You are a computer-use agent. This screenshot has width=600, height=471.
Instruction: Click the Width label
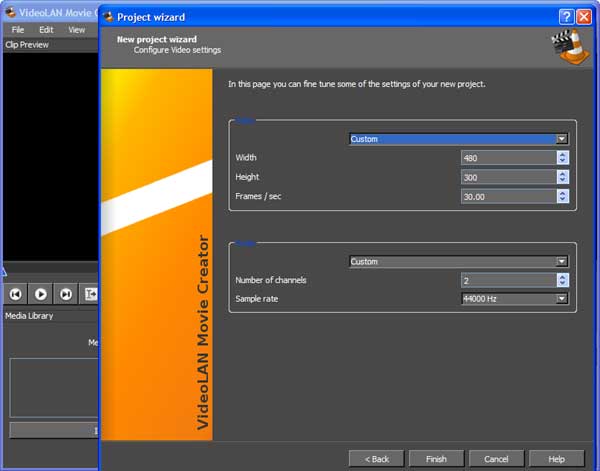point(246,157)
